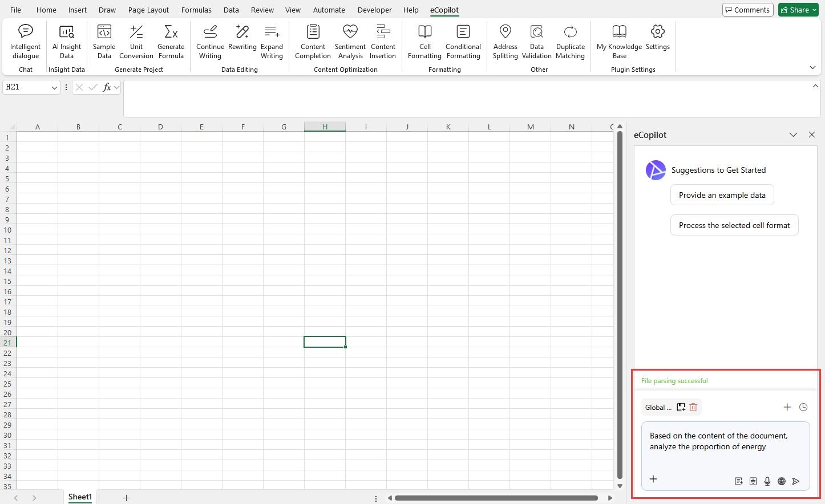The height and width of the screenshot is (504, 825).
Task: Delete the attached Global file with trash icon
Action: 693,407
